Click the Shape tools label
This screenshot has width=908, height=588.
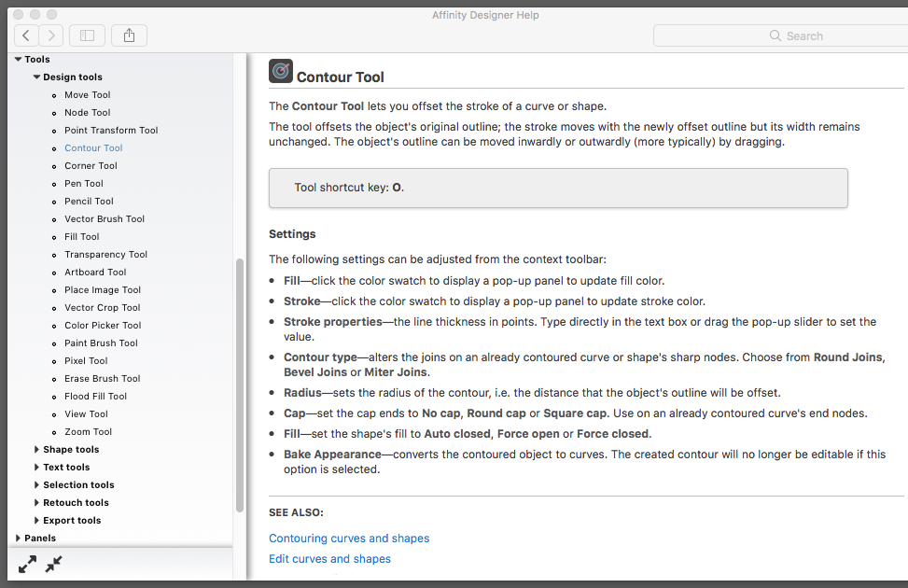71,450
